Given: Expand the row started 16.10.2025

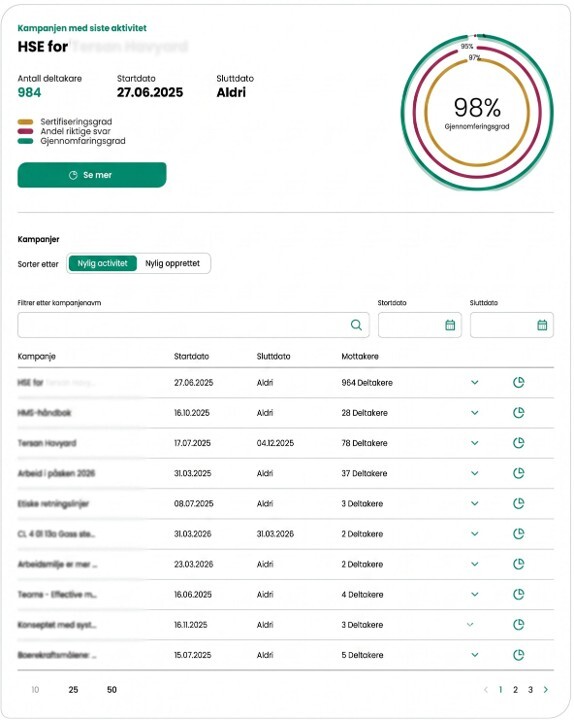Looking at the screenshot, I should pyautogui.click(x=475, y=413).
